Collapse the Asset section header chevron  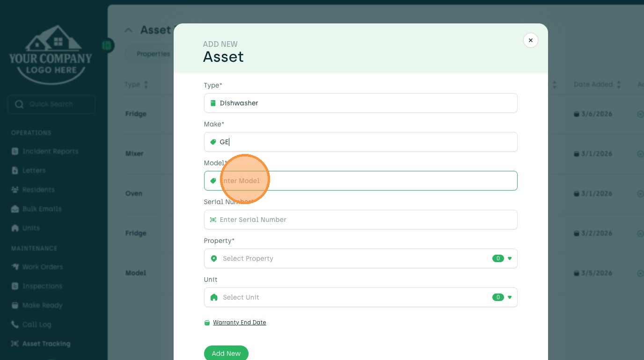(128, 30)
